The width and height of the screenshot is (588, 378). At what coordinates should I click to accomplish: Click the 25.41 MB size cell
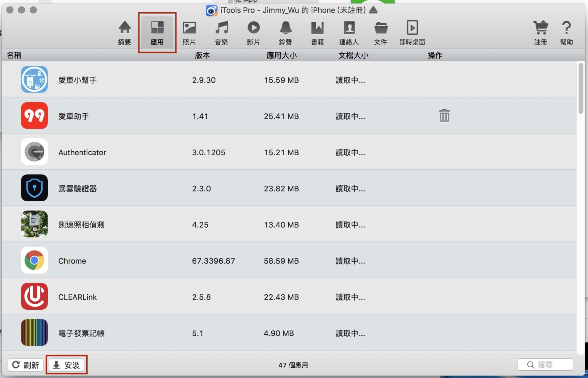(281, 116)
